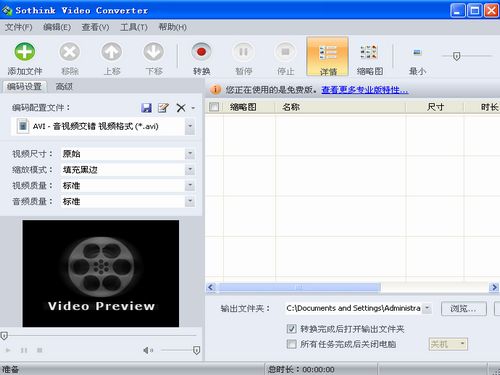Click the Remove (移除) toolbar icon
The height and width of the screenshot is (375, 500).
[69, 52]
